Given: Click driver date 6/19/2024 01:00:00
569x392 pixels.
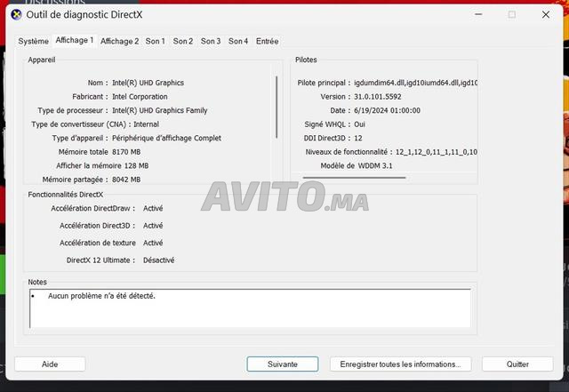Looking at the screenshot, I should tap(388, 110).
